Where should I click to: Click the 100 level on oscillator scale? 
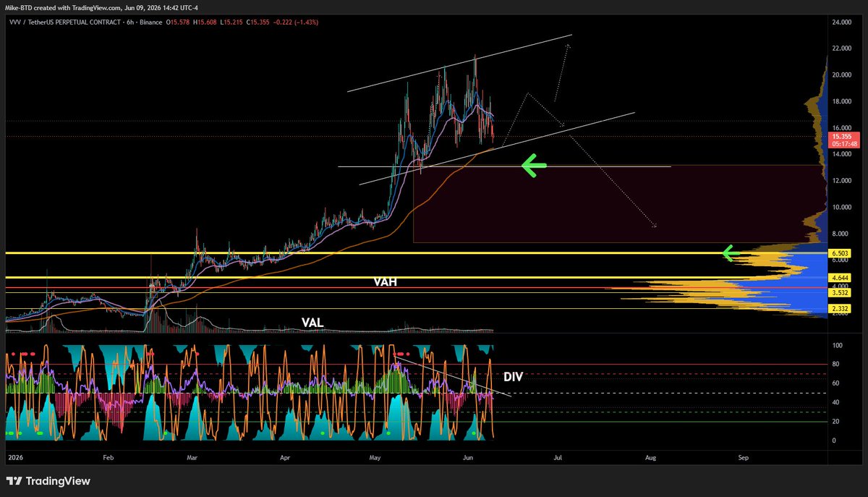point(836,346)
